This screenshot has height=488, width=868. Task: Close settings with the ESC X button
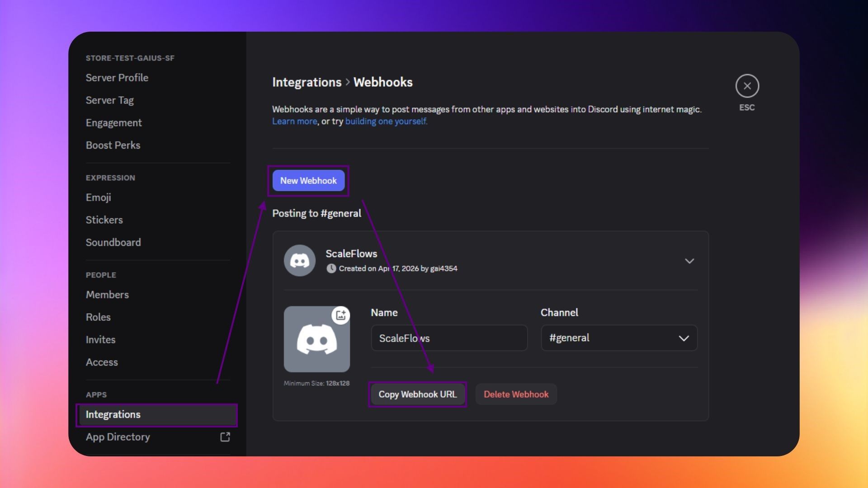point(747,86)
